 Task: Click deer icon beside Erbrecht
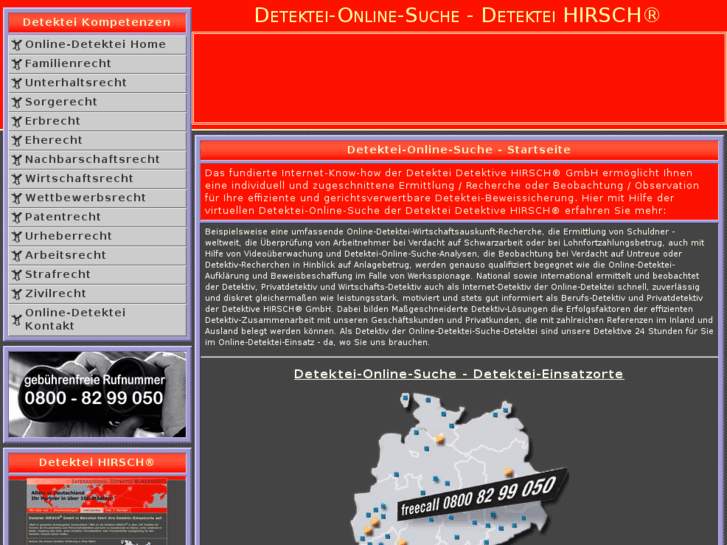click(17, 122)
